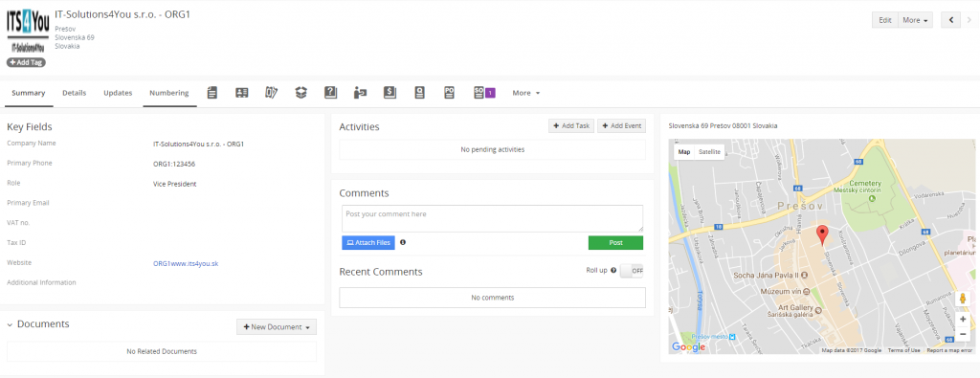Open the Contacts card tab icon
980x378 pixels.
click(242, 93)
